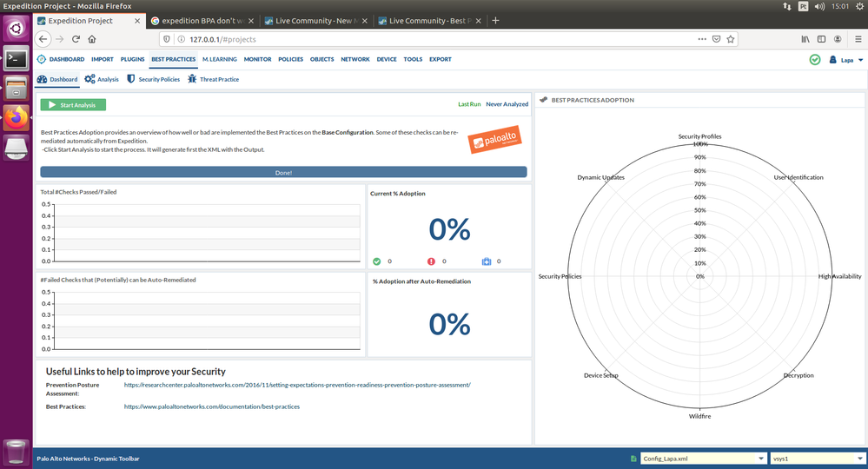Screen dimensions: 868x469
Task: Open the POLICIES menu
Action: tap(290, 59)
